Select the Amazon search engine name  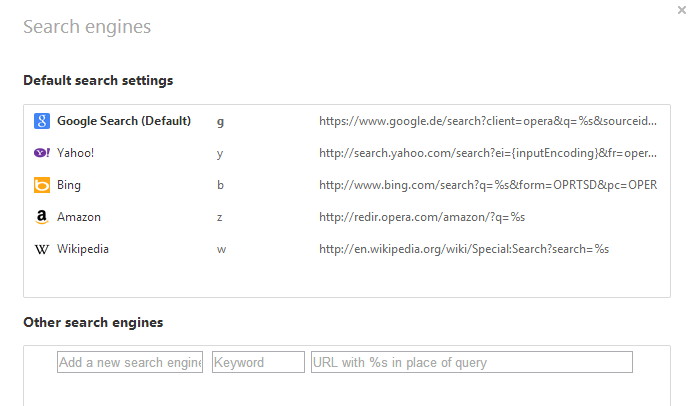[79, 217]
